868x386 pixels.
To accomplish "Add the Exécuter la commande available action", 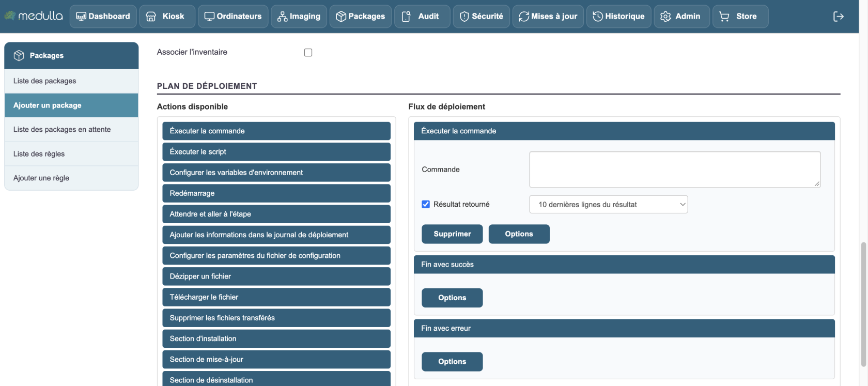I will (276, 131).
